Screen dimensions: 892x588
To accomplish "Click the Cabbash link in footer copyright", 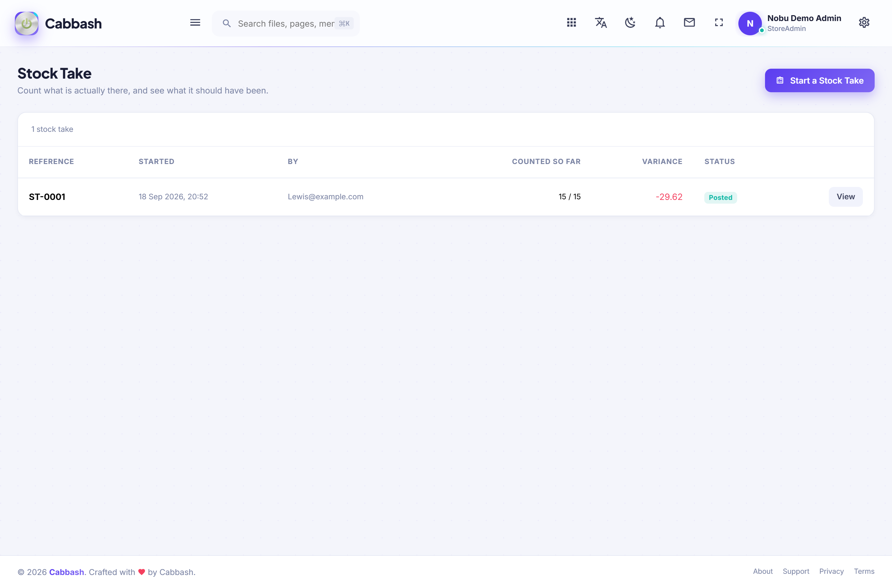I will [x=66, y=572].
